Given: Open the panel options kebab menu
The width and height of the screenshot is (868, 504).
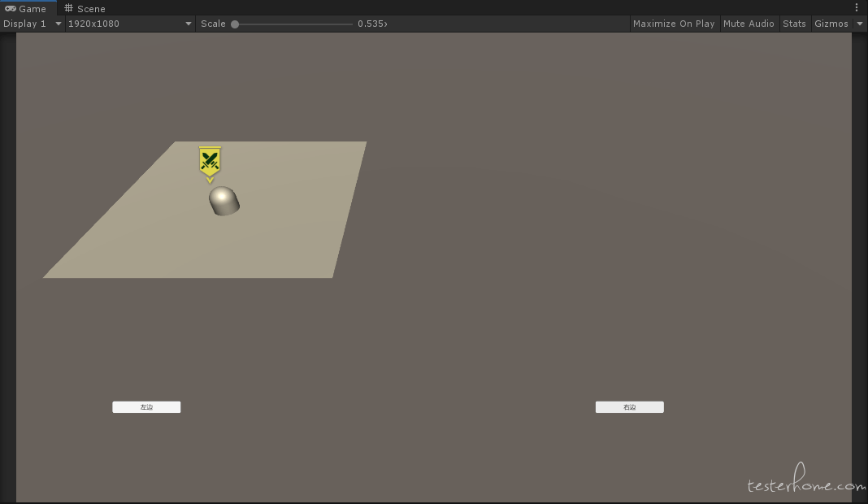Looking at the screenshot, I should 857,8.
